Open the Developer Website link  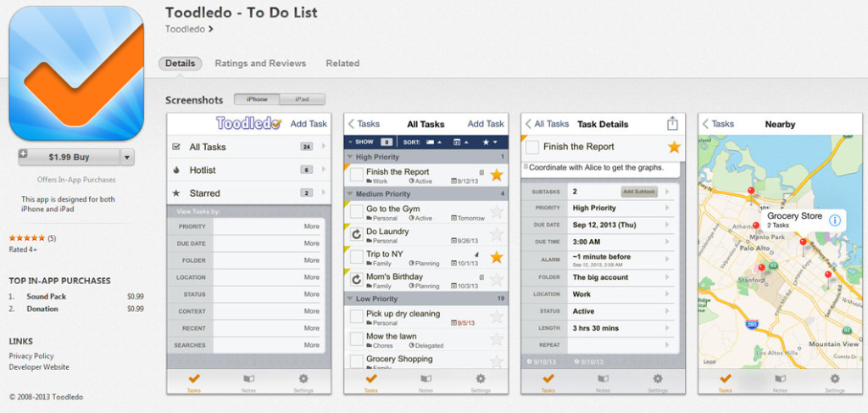[x=39, y=366]
